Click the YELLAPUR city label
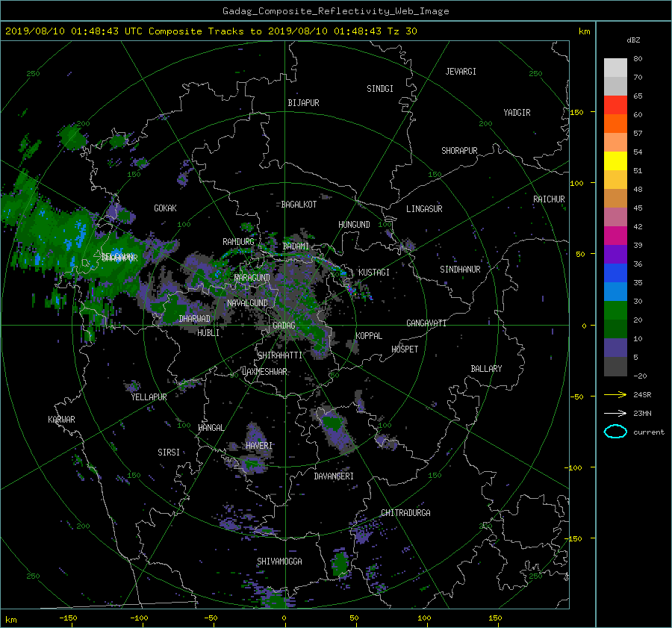This screenshot has height=628, width=672. [x=149, y=397]
